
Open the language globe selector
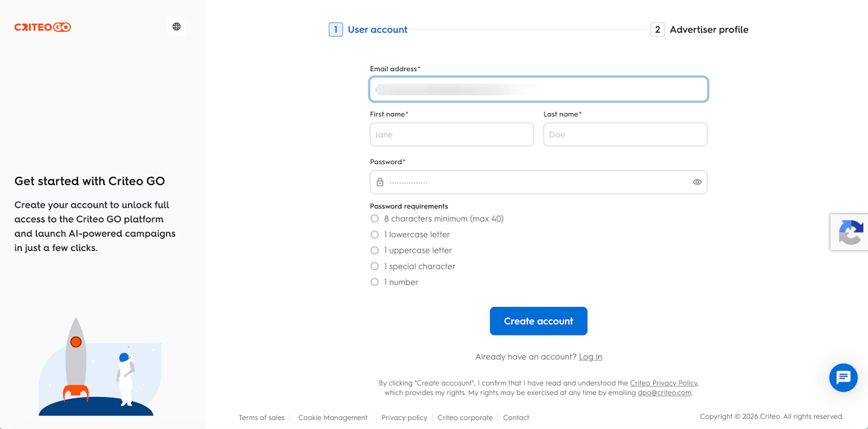(176, 27)
